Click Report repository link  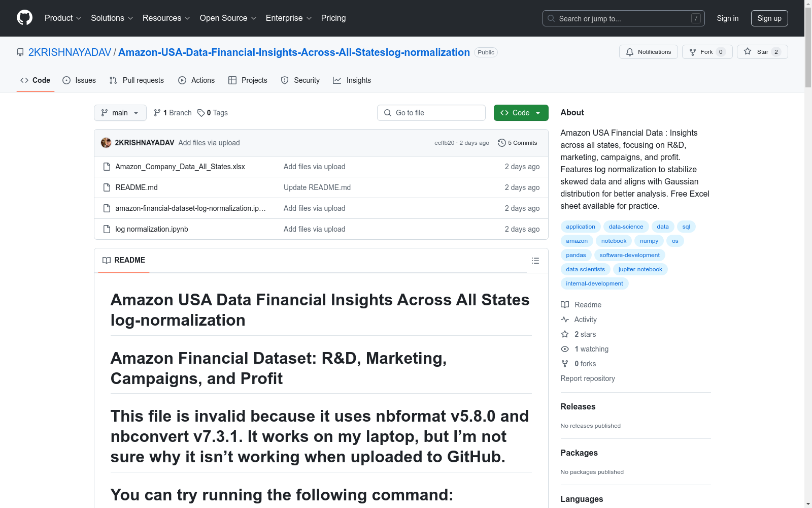pos(588,378)
